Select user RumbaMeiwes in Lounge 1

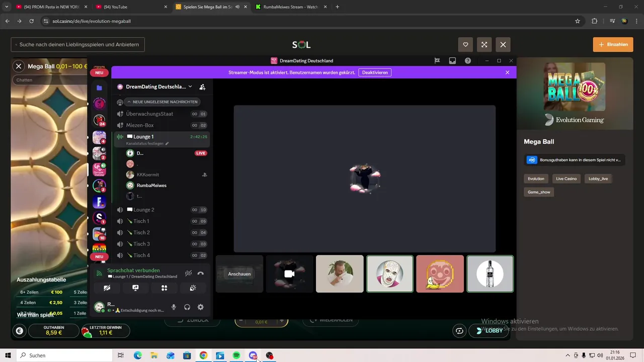click(x=168, y=186)
